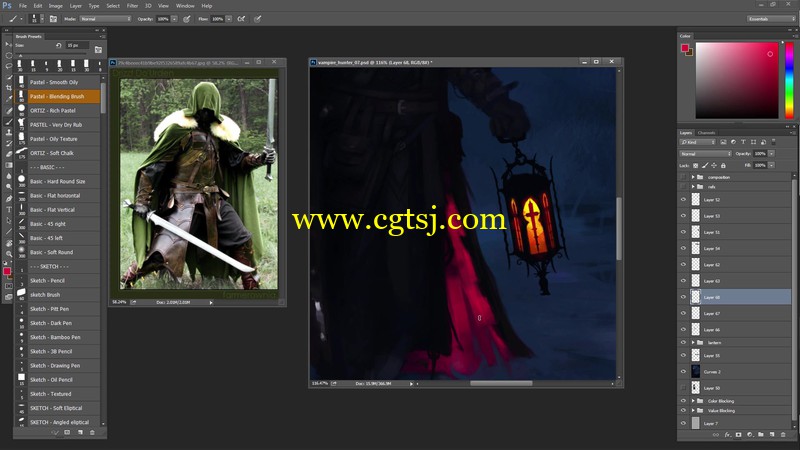This screenshot has width=800, height=450.
Task: Lock transparent pixels in Layers panel
Action: tap(695, 165)
